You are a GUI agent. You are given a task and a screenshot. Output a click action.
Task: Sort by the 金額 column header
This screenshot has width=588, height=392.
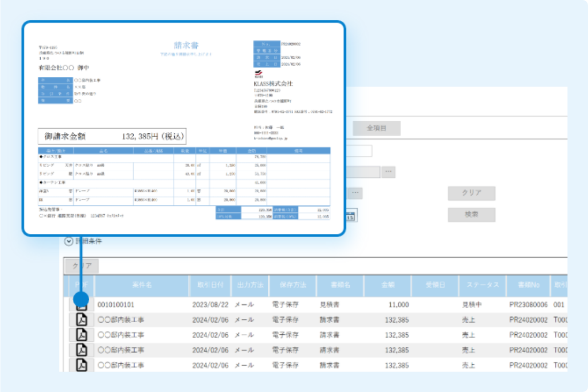(x=388, y=285)
